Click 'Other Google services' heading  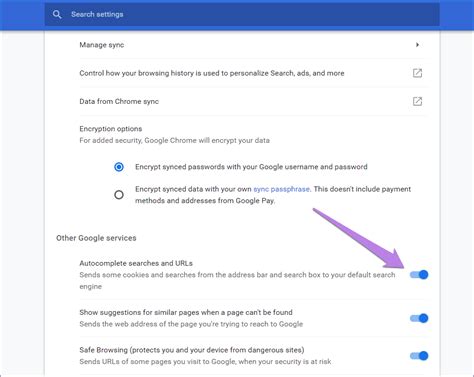coord(96,238)
